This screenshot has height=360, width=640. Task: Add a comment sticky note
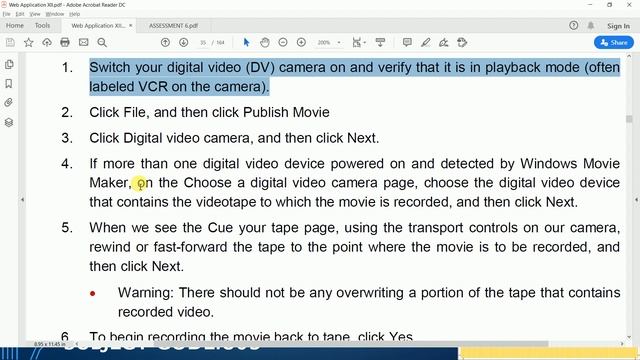pos(407,42)
